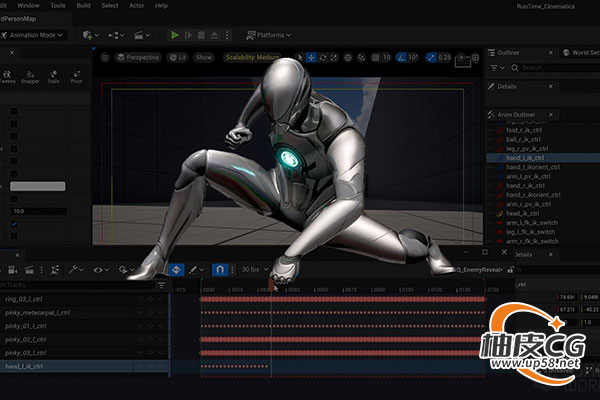Open the Help menu
Screen dimensions: 600x400
pyautogui.click(x=161, y=5)
